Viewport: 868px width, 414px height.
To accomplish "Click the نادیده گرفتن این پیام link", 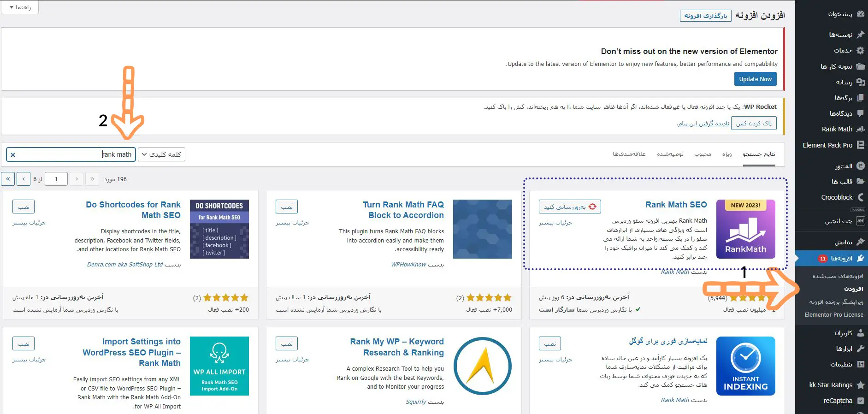I will [x=703, y=124].
